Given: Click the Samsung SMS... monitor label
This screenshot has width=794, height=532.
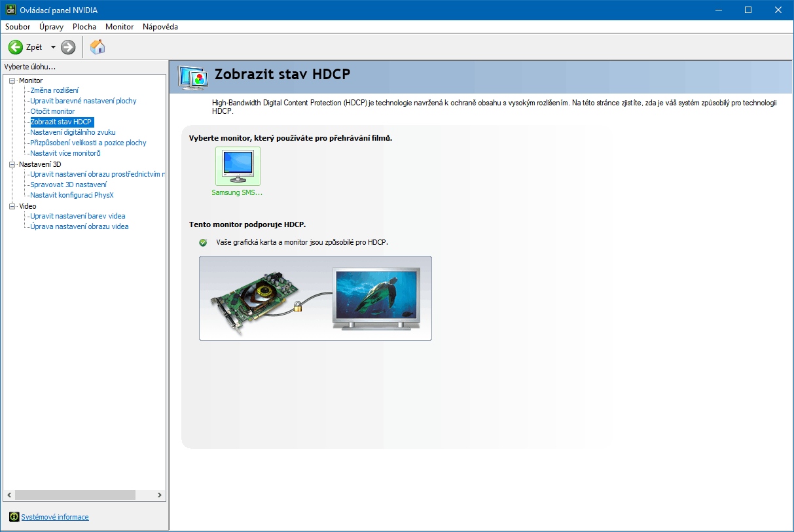Looking at the screenshot, I should pyautogui.click(x=237, y=193).
